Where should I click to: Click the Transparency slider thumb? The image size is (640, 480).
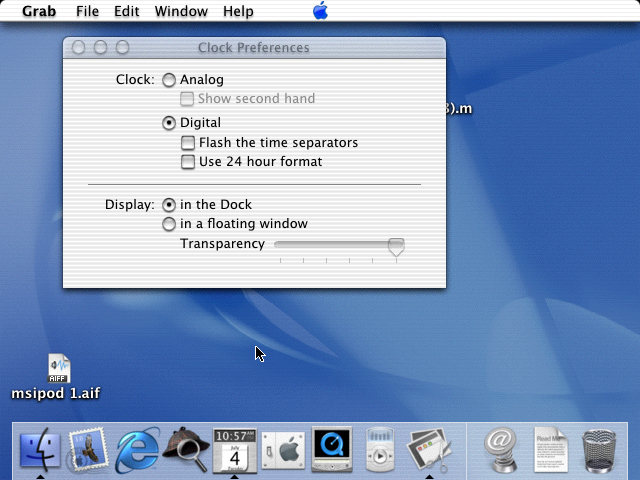(396, 247)
